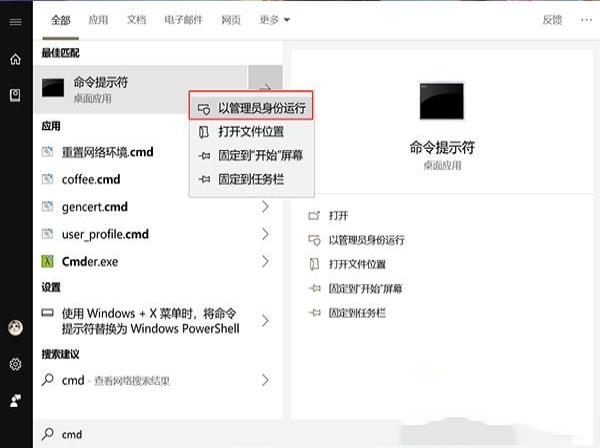Click the search magnifier icon in search box
This screenshot has width=600, height=448.
(x=47, y=434)
